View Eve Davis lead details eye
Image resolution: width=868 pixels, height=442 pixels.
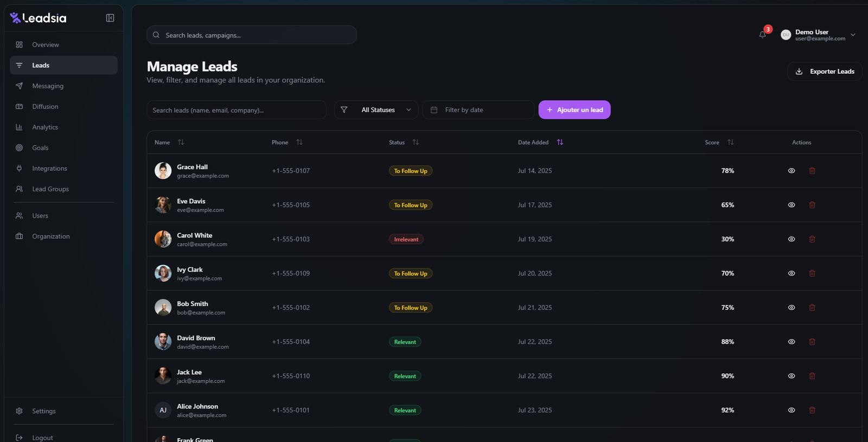pos(792,205)
